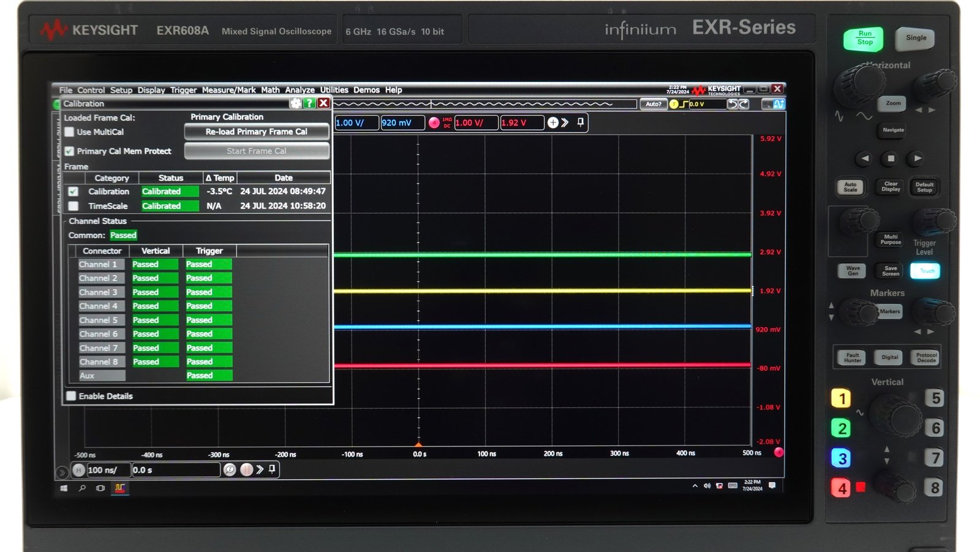Click the Protocol Decode front-panel button

pyautogui.click(x=925, y=357)
